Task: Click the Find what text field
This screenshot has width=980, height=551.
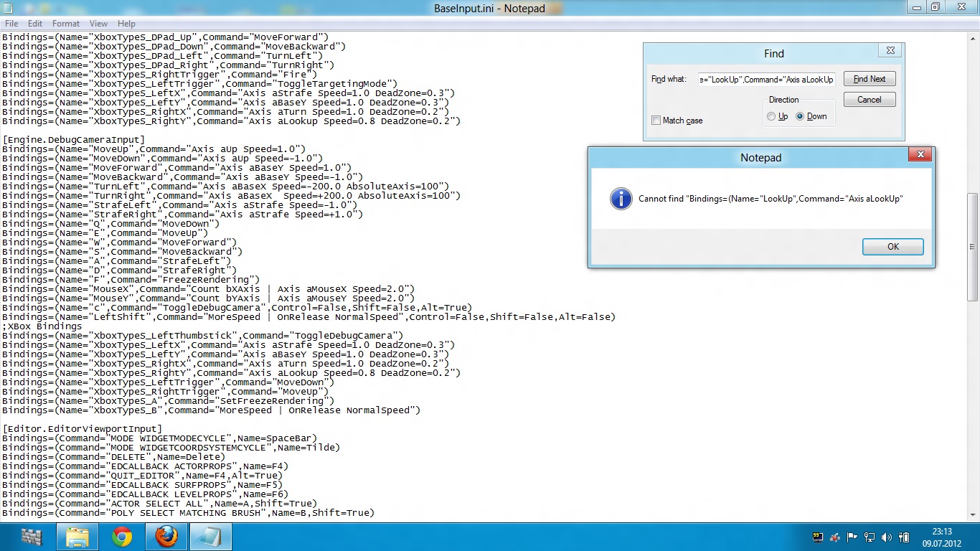Action: [x=767, y=79]
